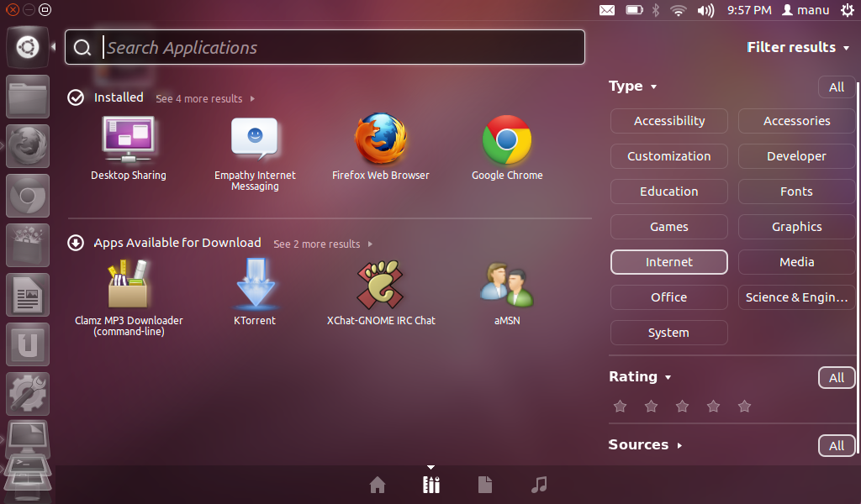861x504 pixels.
Task: Switch to the Home lens
Action: coord(377,485)
